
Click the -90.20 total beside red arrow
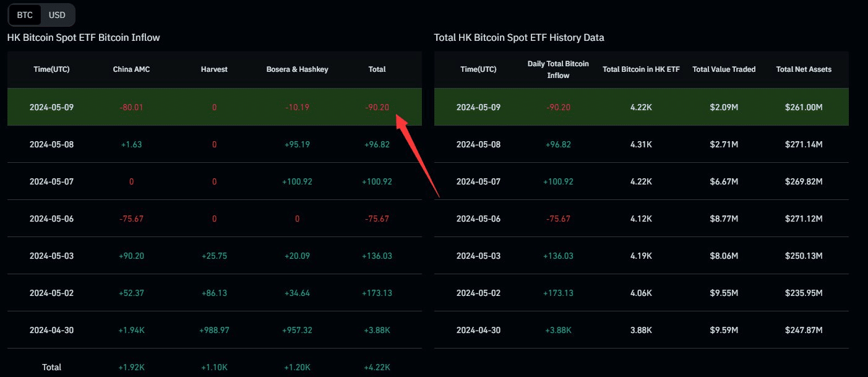pos(377,107)
